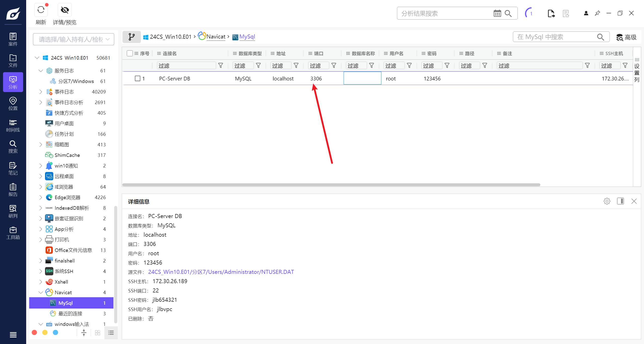Screen dimensions: 644x344
Task: Click the Refresh (刷新) toolbar icon
Action: pyautogui.click(x=41, y=10)
